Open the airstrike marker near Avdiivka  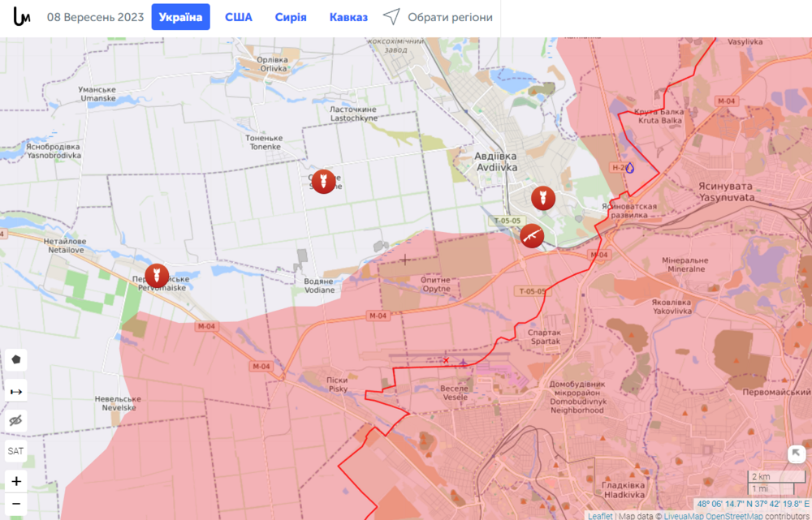coord(542,197)
